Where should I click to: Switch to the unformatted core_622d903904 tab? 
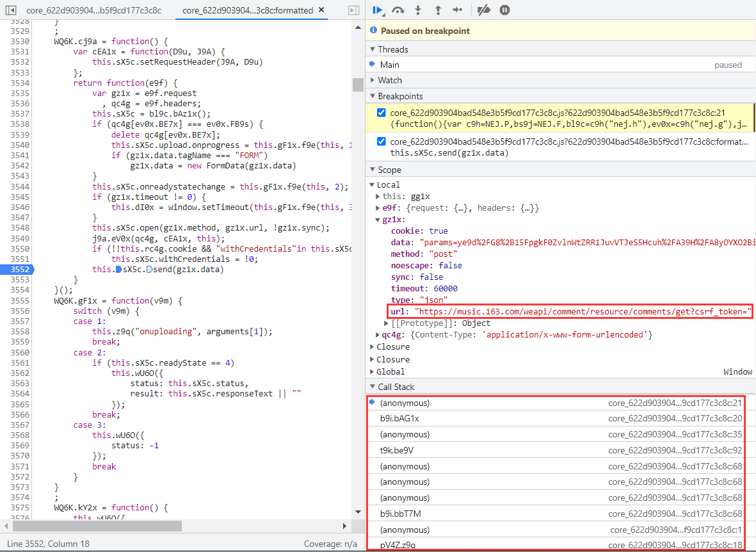(x=93, y=10)
